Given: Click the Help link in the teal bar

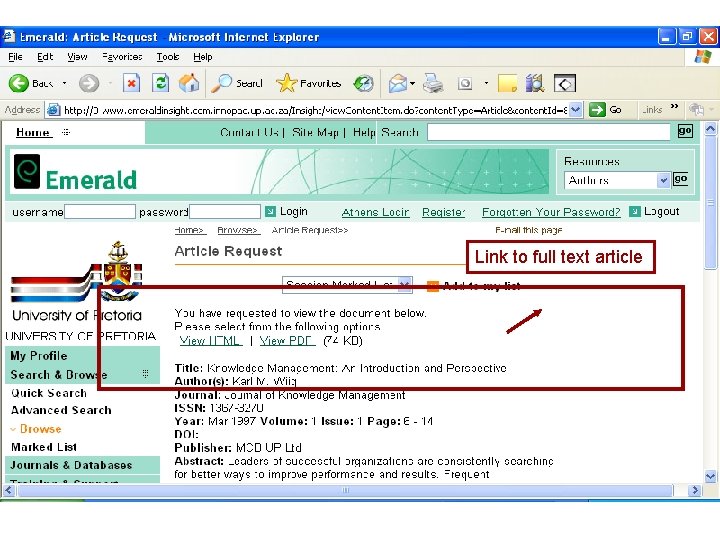Looking at the screenshot, I should tap(364, 132).
